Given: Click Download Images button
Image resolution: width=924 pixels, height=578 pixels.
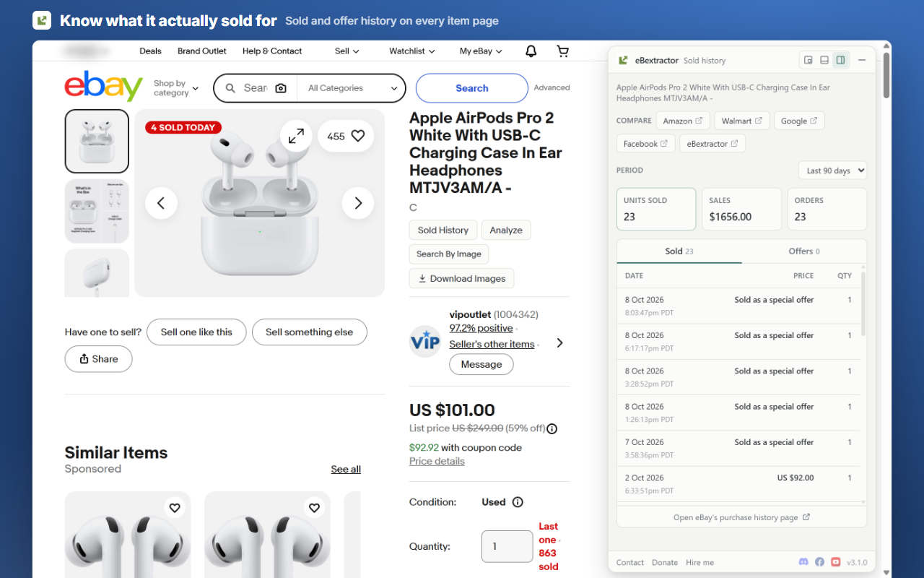Looking at the screenshot, I should (x=462, y=279).
